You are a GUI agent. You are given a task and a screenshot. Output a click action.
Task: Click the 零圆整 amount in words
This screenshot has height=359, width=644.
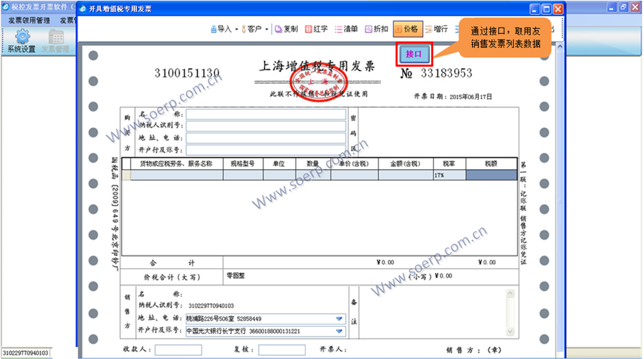[x=236, y=275]
